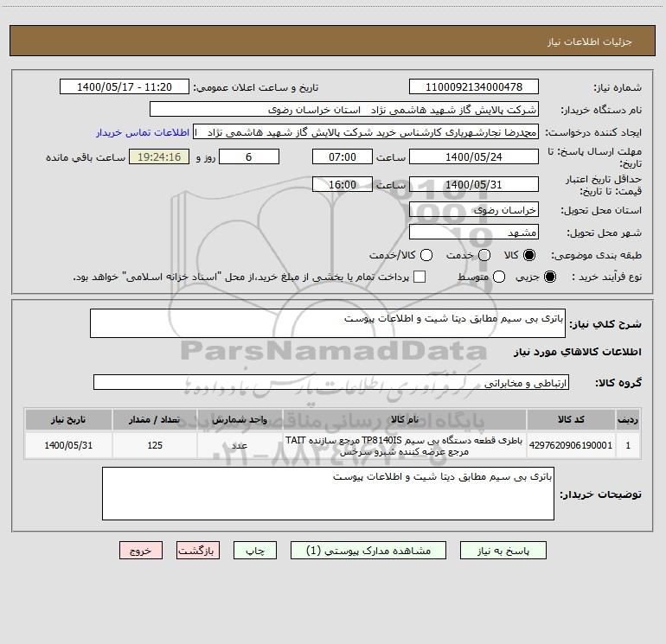Click the گروه کالا field ارتباطی و مخابراتی

(331, 382)
